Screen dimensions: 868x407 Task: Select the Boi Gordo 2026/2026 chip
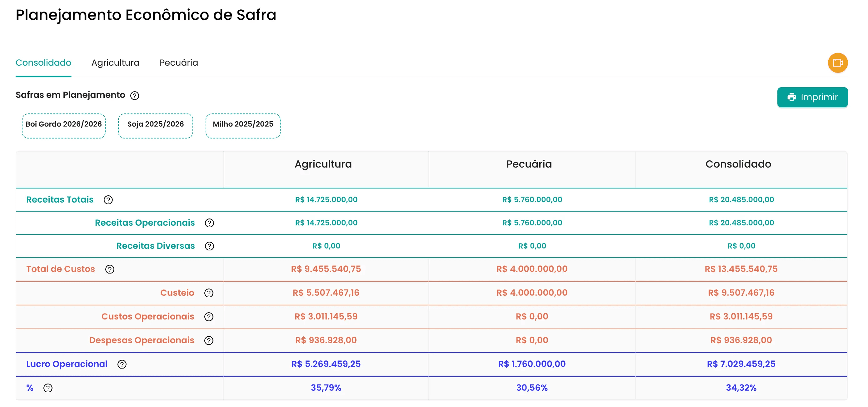coord(64,125)
